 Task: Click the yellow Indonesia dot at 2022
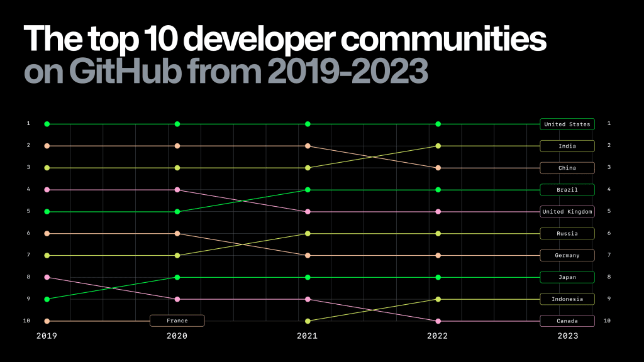(x=437, y=299)
